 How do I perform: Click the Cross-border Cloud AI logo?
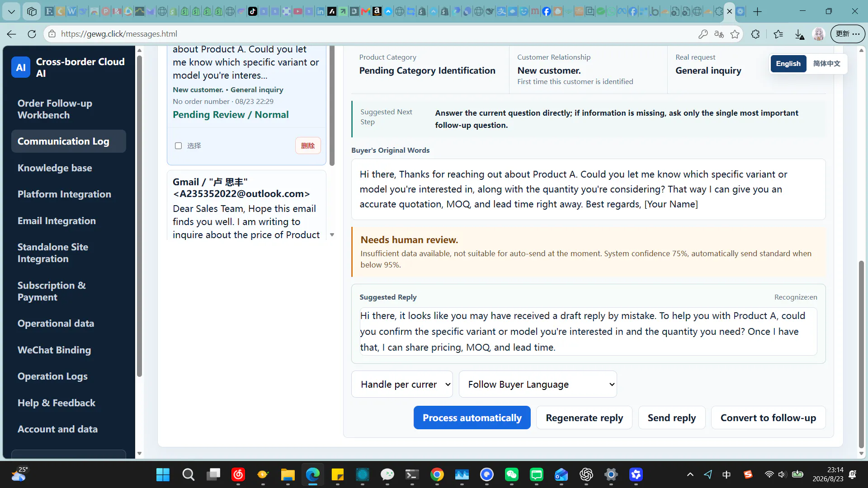click(x=21, y=67)
